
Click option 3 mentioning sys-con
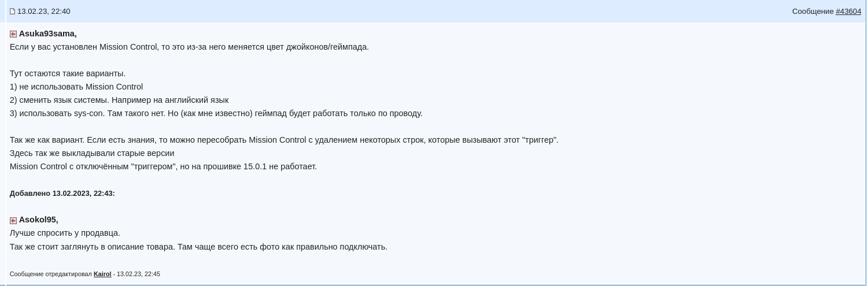point(216,113)
